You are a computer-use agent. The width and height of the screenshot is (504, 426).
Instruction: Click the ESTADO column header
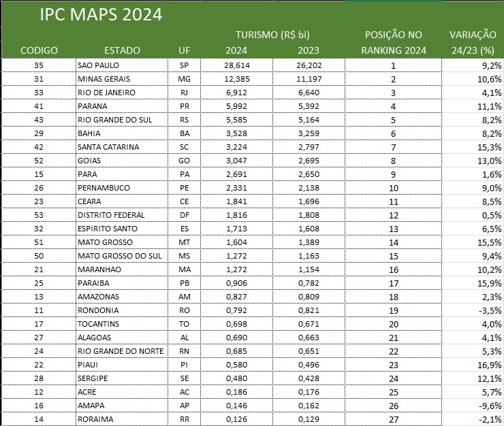coord(122,50)
